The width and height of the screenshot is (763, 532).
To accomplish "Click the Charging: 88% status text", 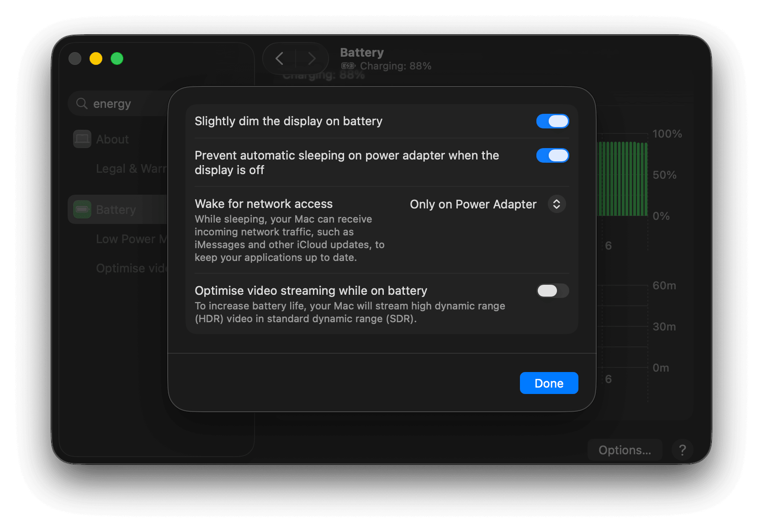I will (396, 66).
